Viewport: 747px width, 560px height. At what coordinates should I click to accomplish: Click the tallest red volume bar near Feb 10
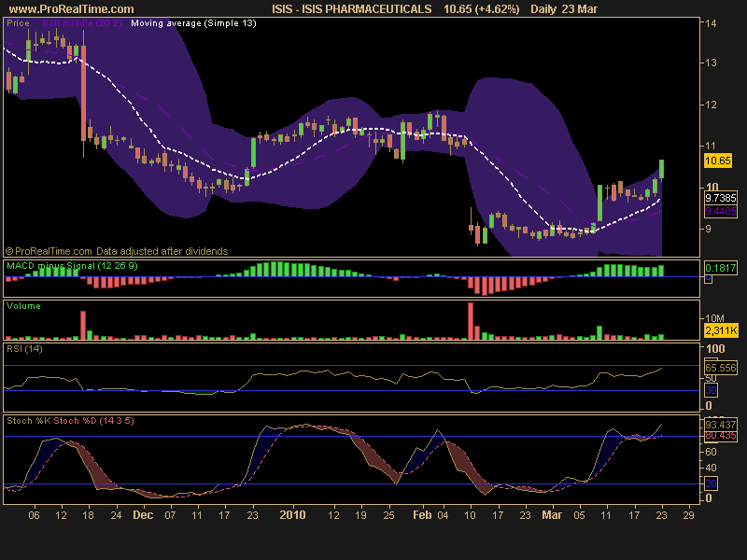tap(471, 321)
